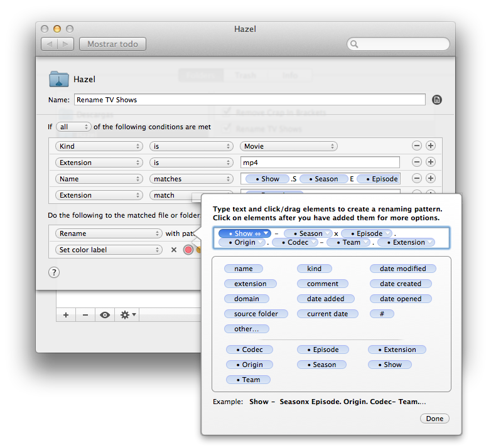
Task: Select the X no-color label option
Action: coord(174,250)
